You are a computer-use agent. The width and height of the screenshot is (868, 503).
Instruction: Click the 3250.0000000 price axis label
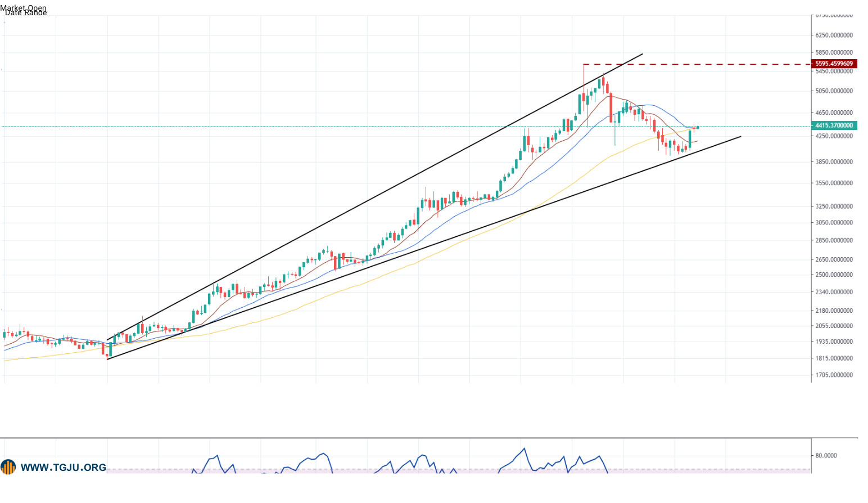click(834, 206)
